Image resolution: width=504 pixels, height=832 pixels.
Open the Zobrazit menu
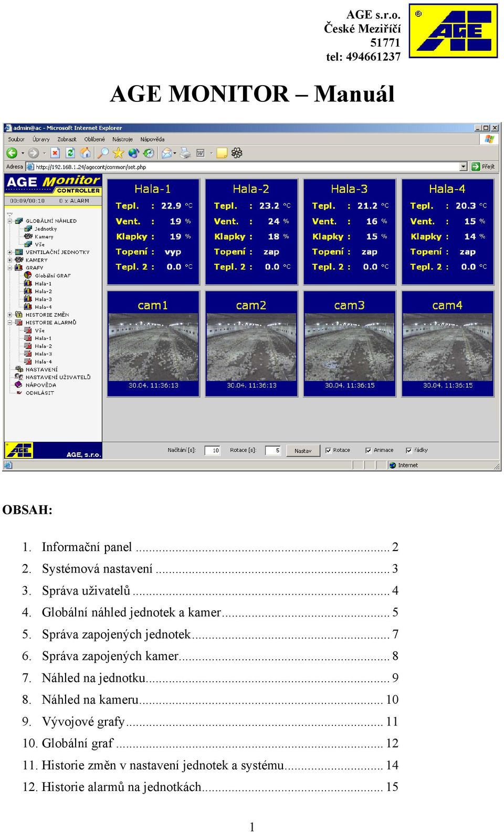[x=67, y=140]
